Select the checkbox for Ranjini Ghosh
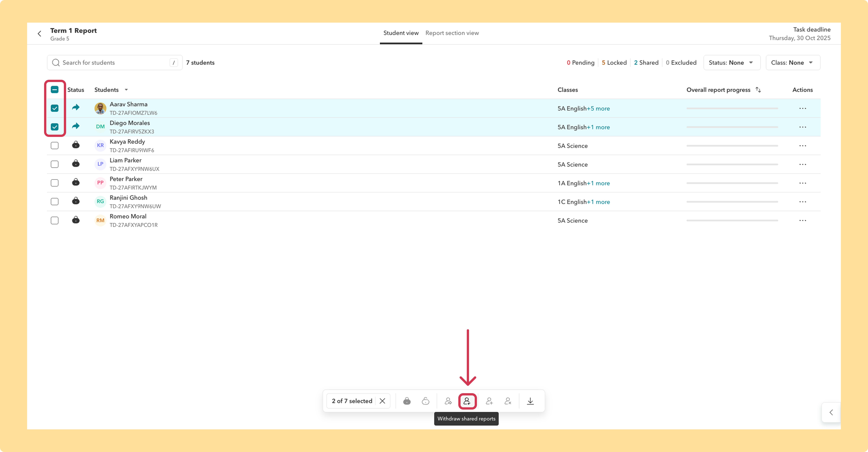This screenshot has width=868, height=452. [x=55, y=201]
